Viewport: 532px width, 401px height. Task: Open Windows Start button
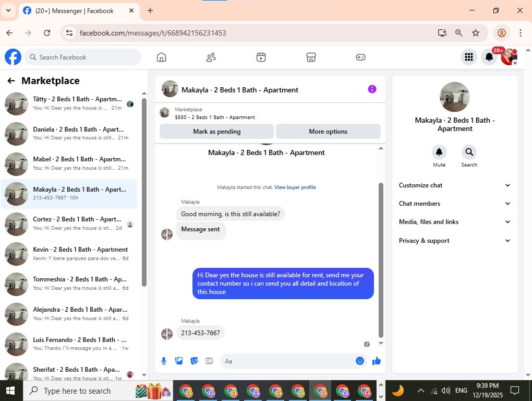(11, 391)
